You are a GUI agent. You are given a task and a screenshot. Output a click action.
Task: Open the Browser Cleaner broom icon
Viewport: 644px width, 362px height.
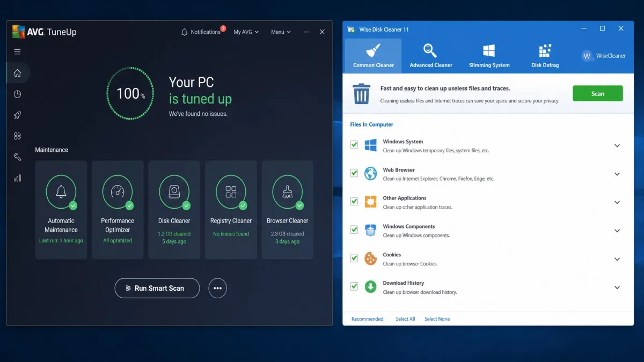click(x=288, y=191)
